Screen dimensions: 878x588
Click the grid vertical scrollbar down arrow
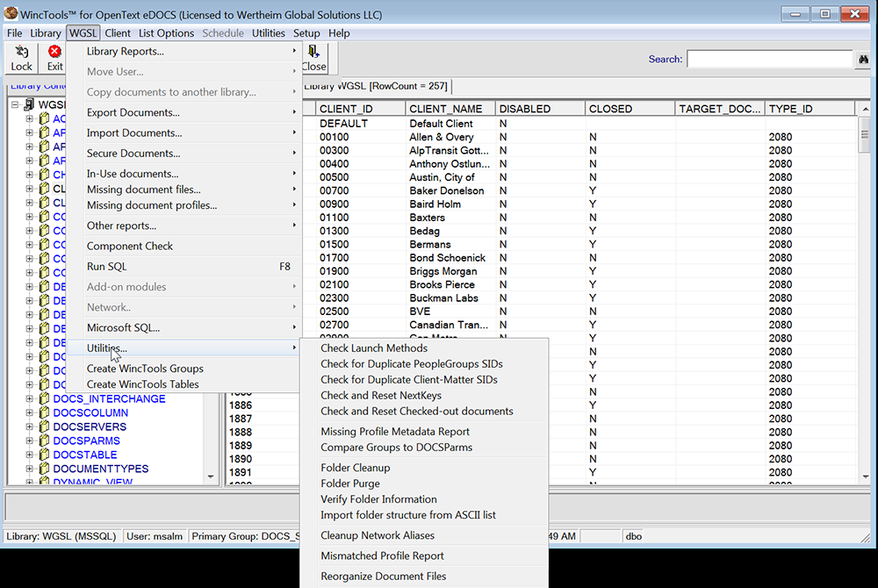(x=866, y=477)
